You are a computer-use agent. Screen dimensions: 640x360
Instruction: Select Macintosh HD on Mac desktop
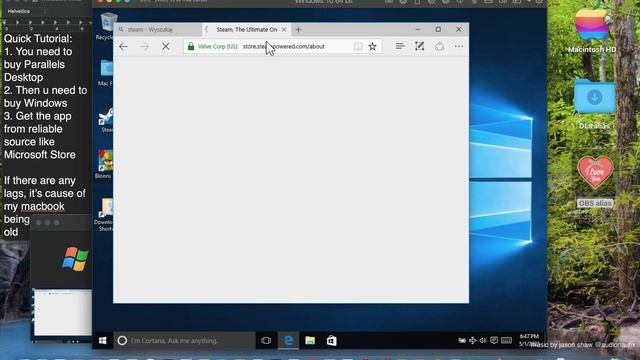592,31
